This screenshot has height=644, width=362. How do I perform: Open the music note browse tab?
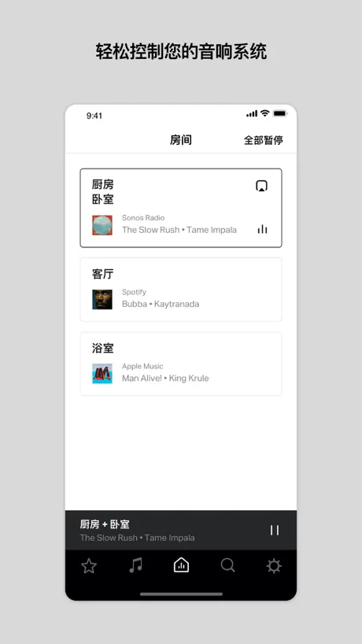tap(135, 565)
